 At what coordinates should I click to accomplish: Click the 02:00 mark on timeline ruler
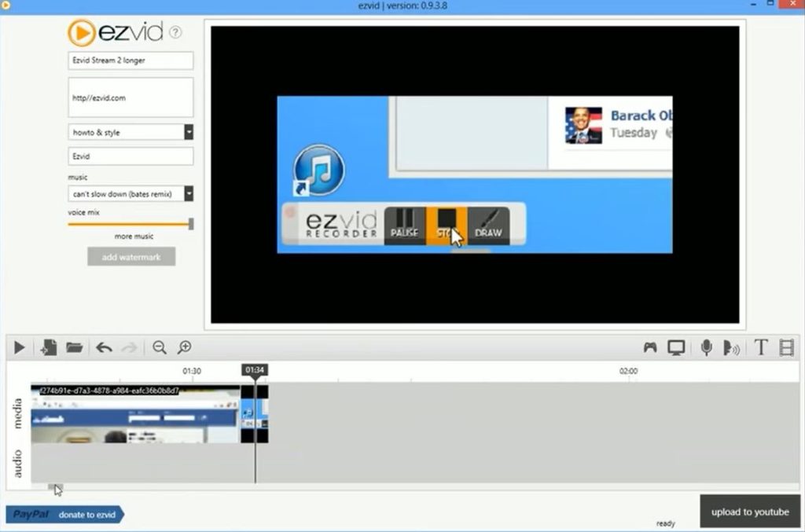point(628,371)
